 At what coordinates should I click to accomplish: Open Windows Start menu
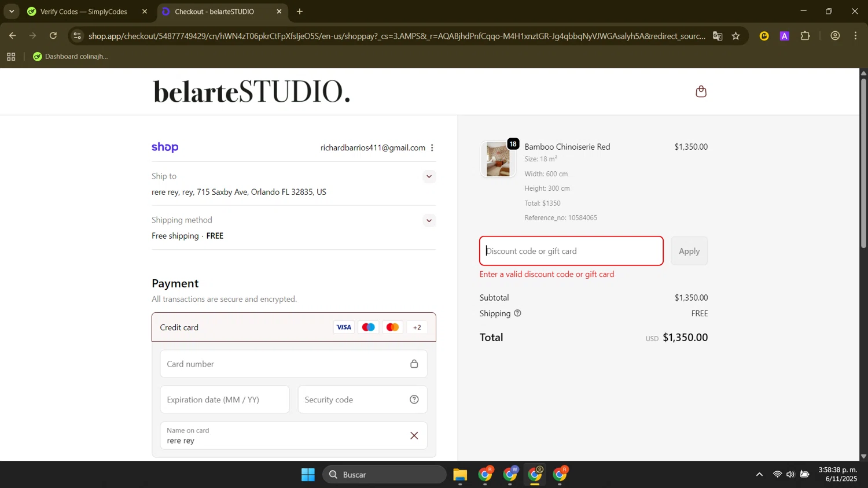tap(308, 475)
